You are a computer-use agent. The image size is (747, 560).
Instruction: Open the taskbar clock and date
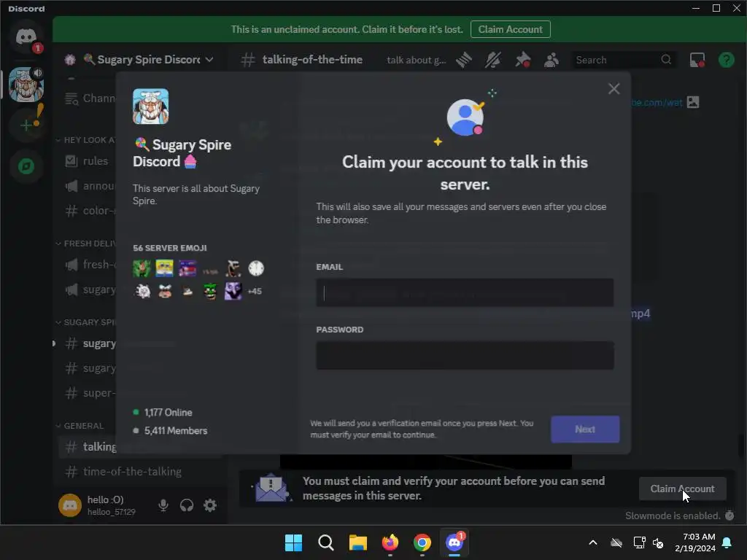[695, 542]
